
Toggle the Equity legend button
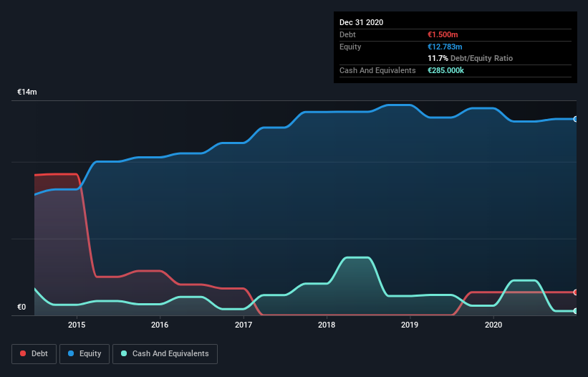click(85, 354)
